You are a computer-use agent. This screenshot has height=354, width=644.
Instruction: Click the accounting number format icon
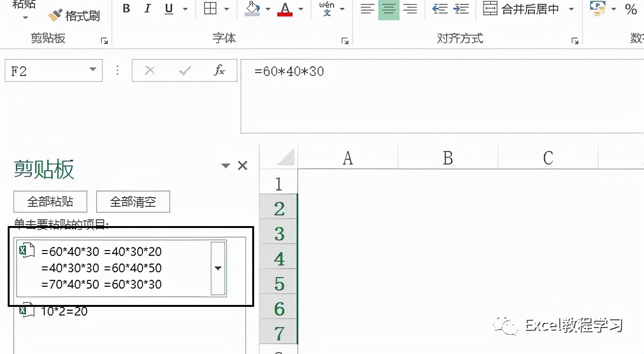(x=598, y=8)
